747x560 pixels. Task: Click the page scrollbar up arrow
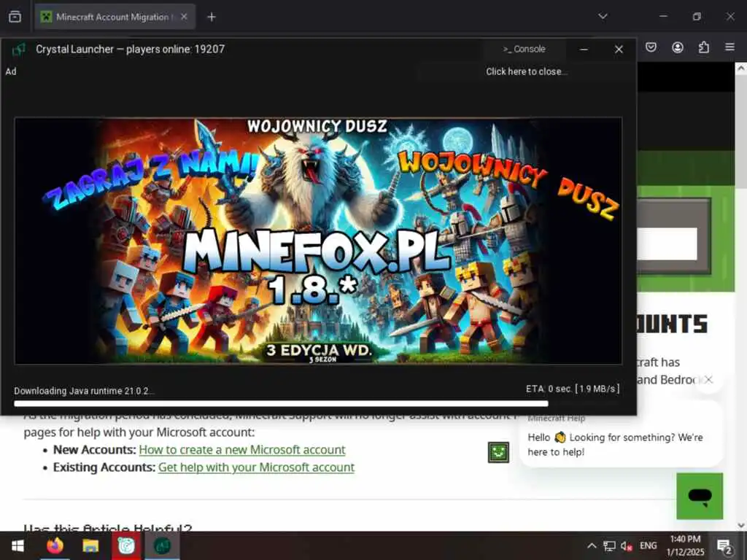point(741,69)
